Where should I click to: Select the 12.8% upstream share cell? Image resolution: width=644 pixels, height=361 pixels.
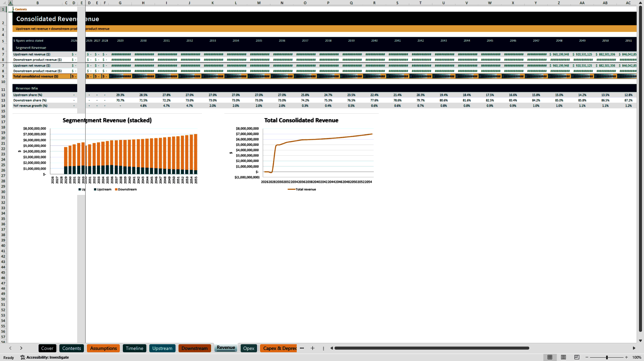628,95
